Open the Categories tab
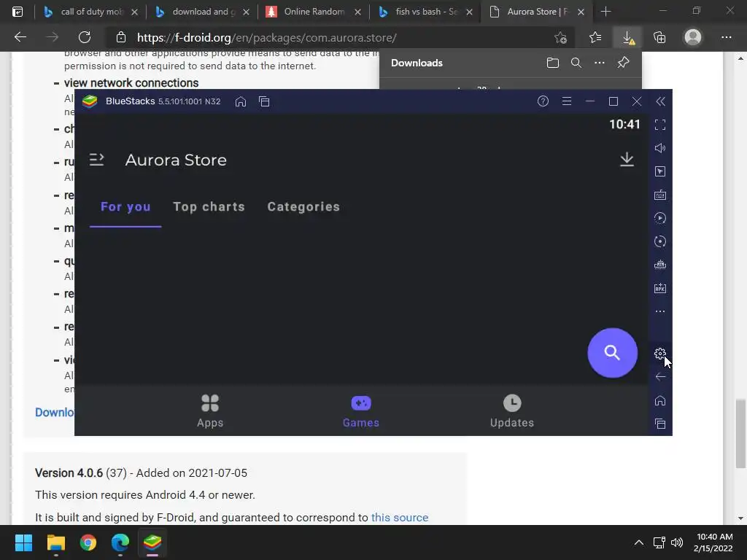The width and height of the screenshot is (747, 560). point(303,206)
